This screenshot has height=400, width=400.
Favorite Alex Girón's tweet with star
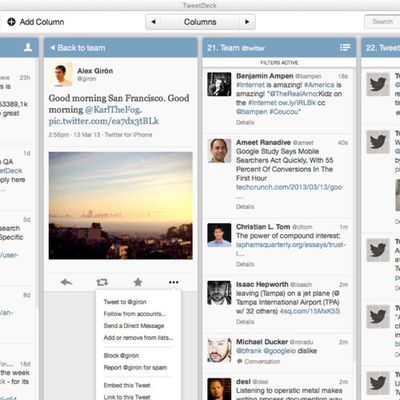coord(138,282)
